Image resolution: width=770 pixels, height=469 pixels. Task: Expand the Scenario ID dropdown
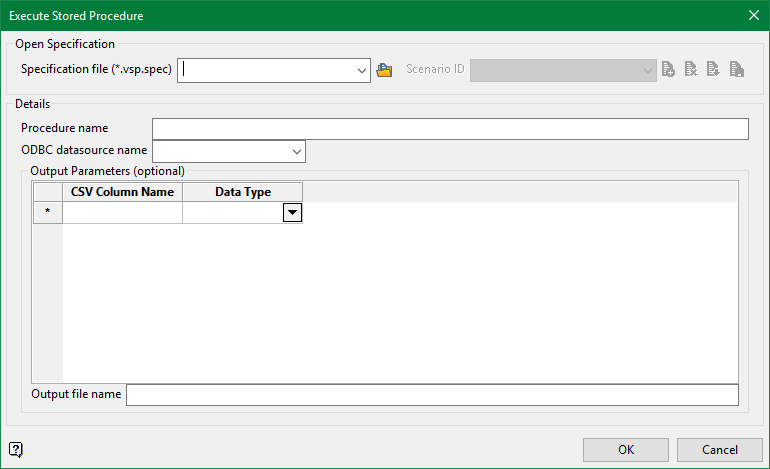647,71
